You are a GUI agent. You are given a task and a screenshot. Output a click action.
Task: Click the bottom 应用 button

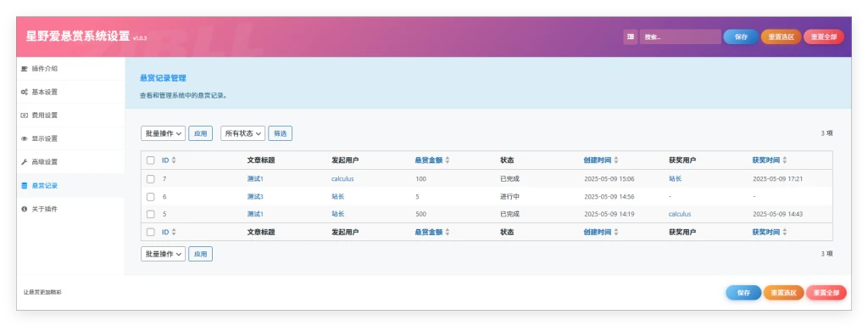[x=200, y=254]
